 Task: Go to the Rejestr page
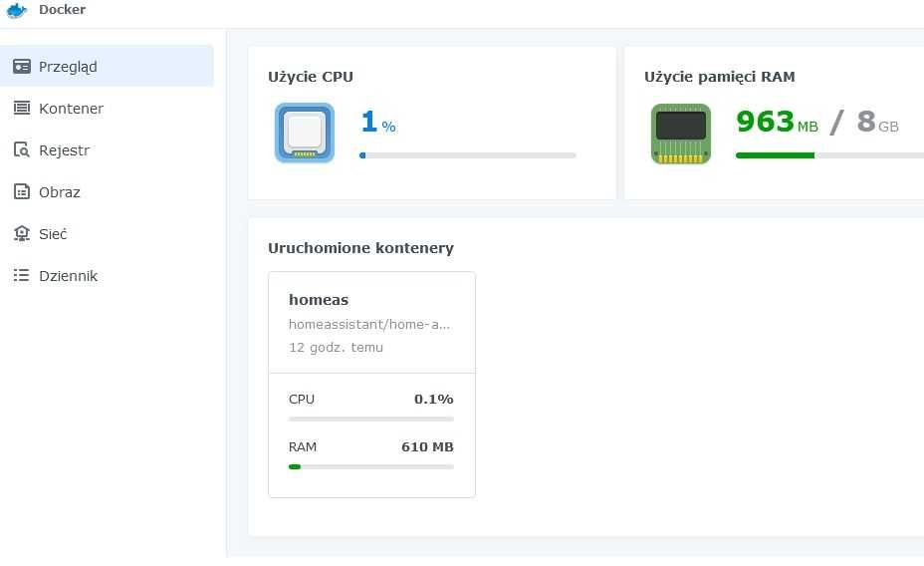pyautogui.click(x=64, y=150)
